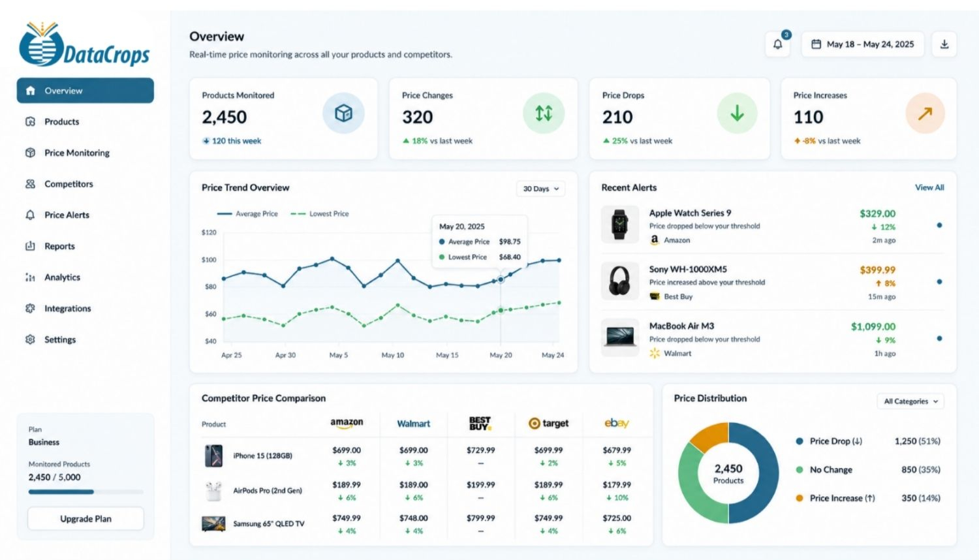The image size is (979, 560).
Task: Open the Sony WH-1000XM5 alert
Action: click(772, 282)
